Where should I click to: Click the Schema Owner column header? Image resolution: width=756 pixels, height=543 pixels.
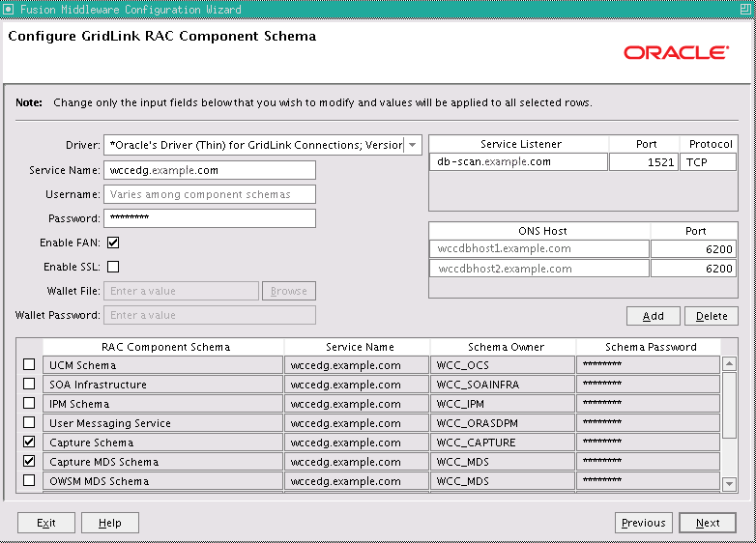(503, 347)
